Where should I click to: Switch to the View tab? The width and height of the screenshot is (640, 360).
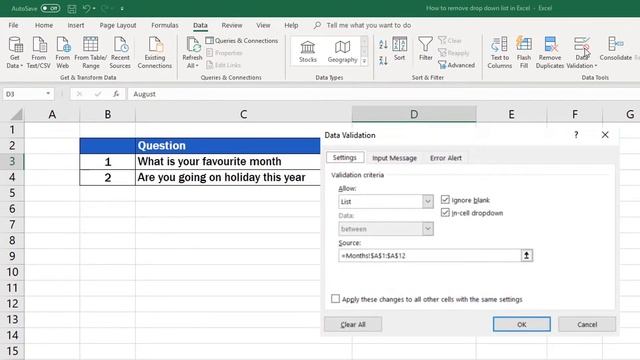pos(263,25)
